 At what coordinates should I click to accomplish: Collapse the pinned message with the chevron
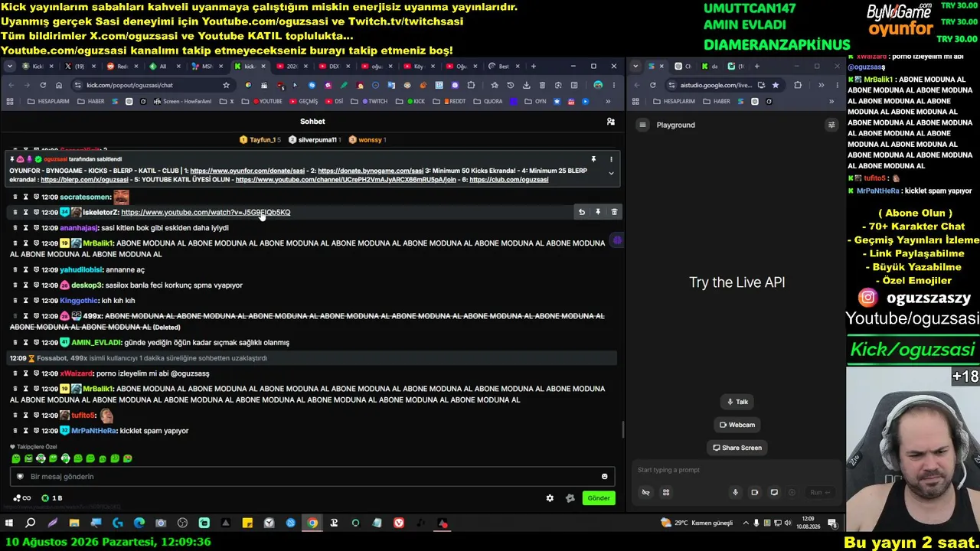[x=611, y=174]
